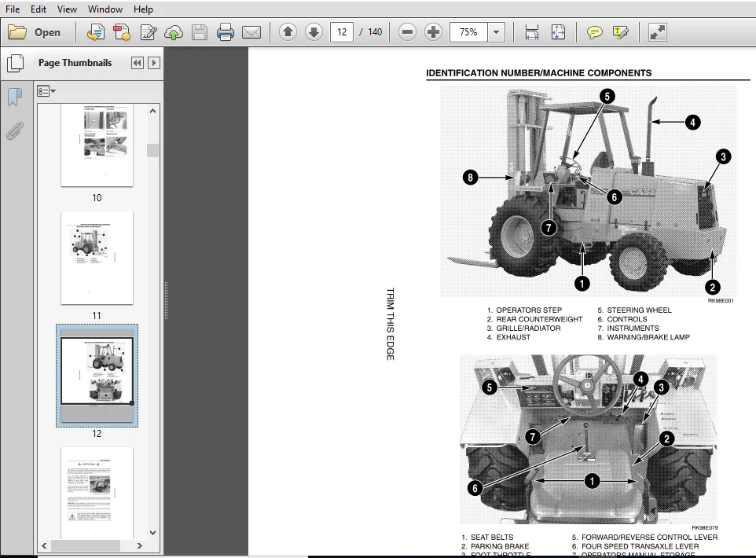Open the Edit menu
Screen dimensions: 756x558
coord(38,9)
